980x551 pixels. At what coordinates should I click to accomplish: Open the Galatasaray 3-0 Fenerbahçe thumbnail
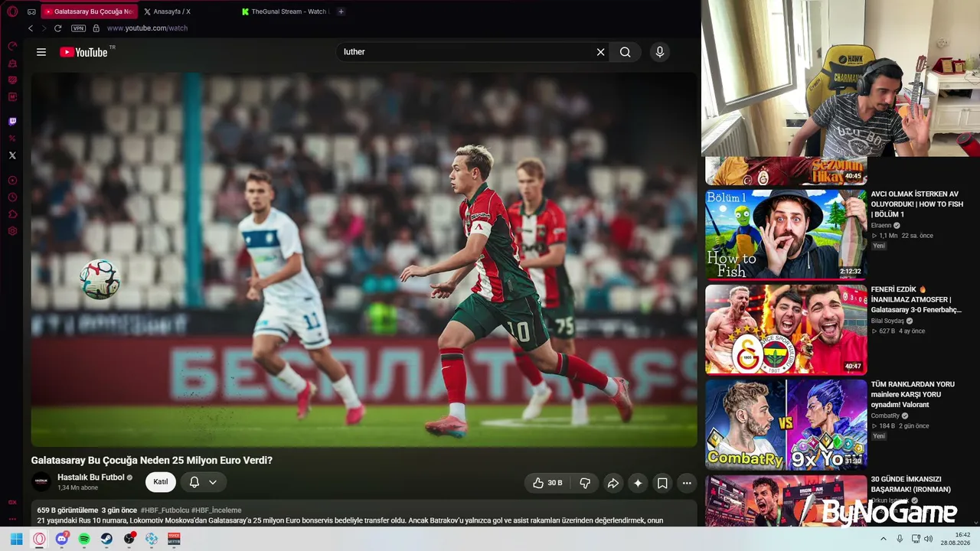coord(786,329)
